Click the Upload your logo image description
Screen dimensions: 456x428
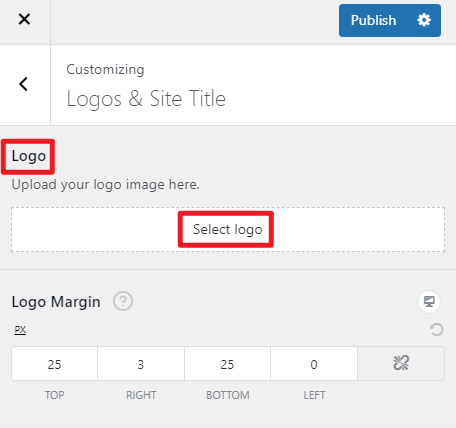(x=106, y=184)
